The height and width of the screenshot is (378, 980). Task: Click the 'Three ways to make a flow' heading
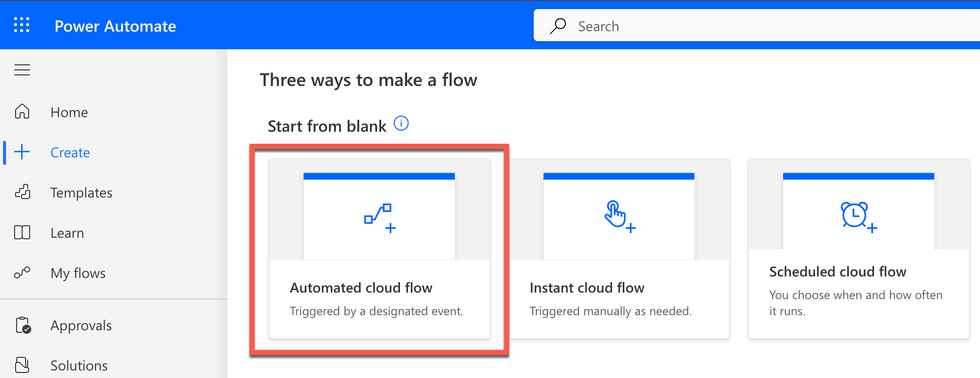click(x=368, y=80)
